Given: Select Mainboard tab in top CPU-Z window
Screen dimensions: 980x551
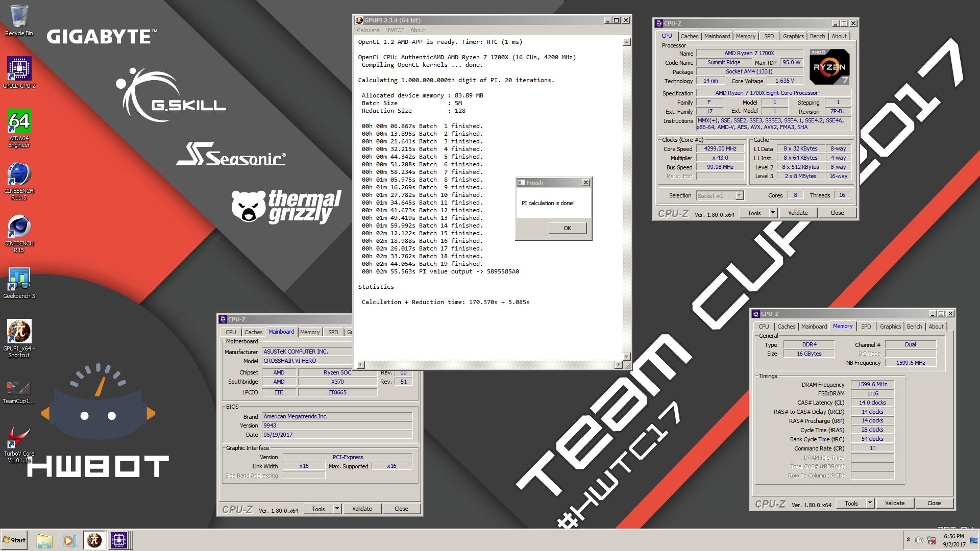Looking at the screenshot, I should pyautogui.click(x=717, y=36).
